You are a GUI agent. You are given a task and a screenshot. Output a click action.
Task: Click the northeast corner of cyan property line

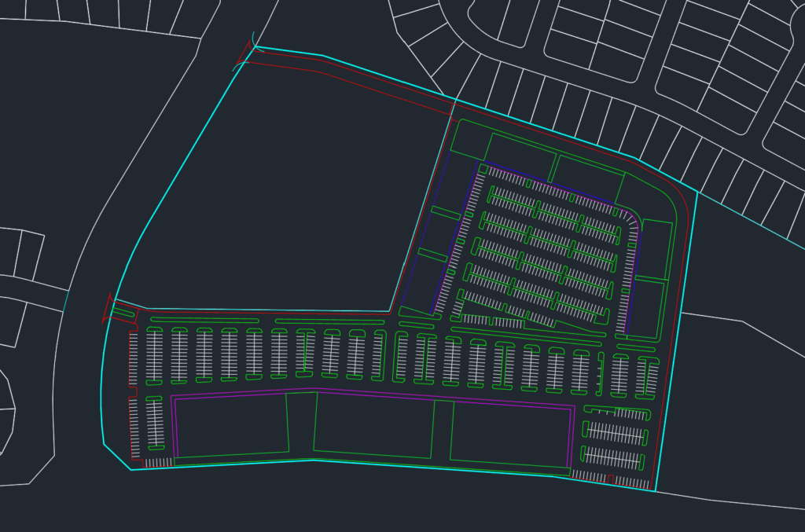click(x=697, y=191)
